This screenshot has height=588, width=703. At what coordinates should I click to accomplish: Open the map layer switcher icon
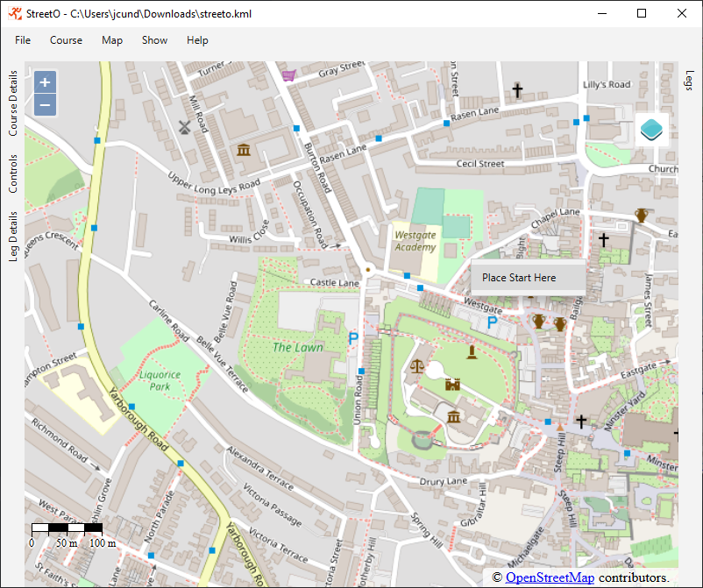[651, 130]
